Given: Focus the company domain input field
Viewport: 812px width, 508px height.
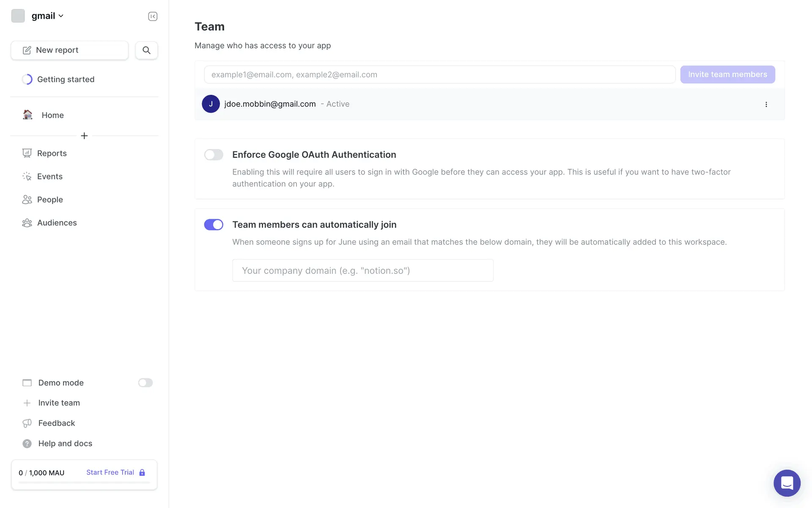Looking at the screenshot, I should tap(362, 271).
